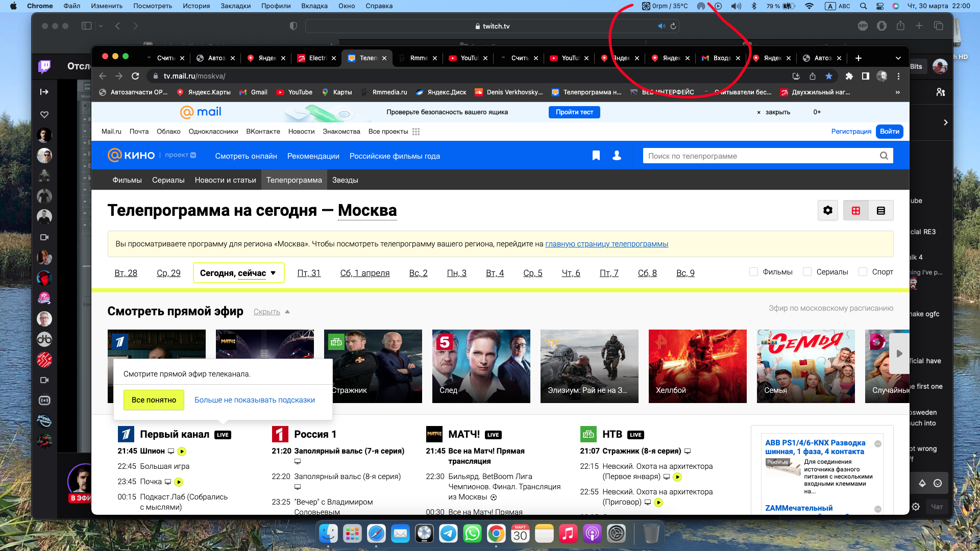Click Пройти тест button
The image size is (980, 551).
pyautogui.click(x=574, y=112)
